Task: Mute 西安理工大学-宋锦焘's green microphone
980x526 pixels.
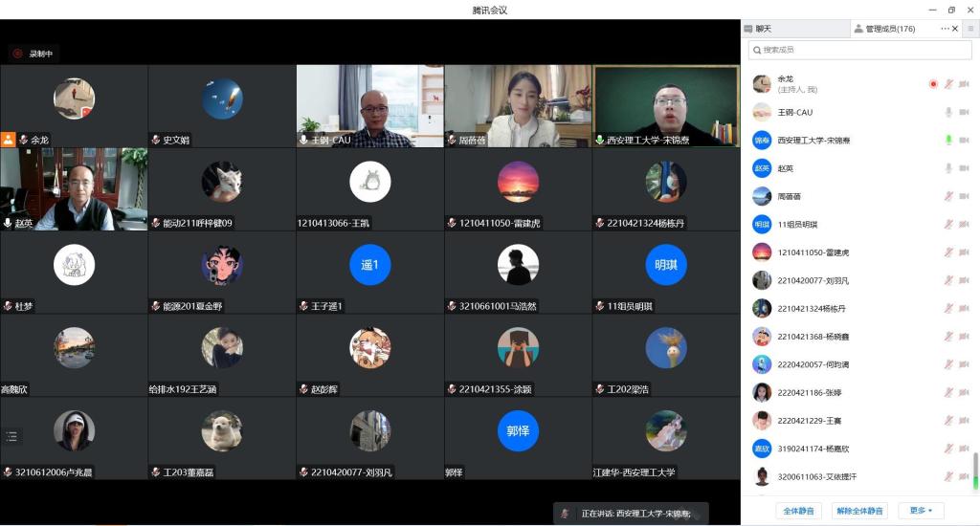Action: pyautogui.click(x=948, y=140)
